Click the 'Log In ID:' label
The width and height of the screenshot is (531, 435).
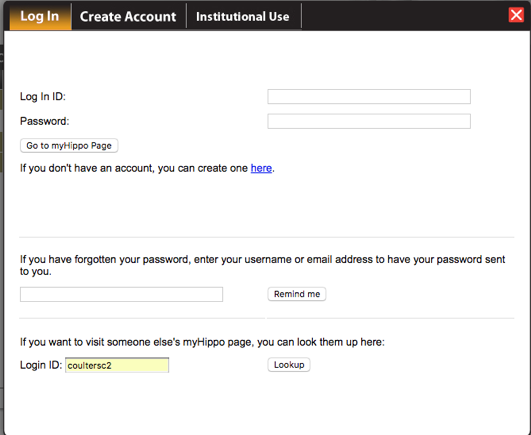coord(43,96)
